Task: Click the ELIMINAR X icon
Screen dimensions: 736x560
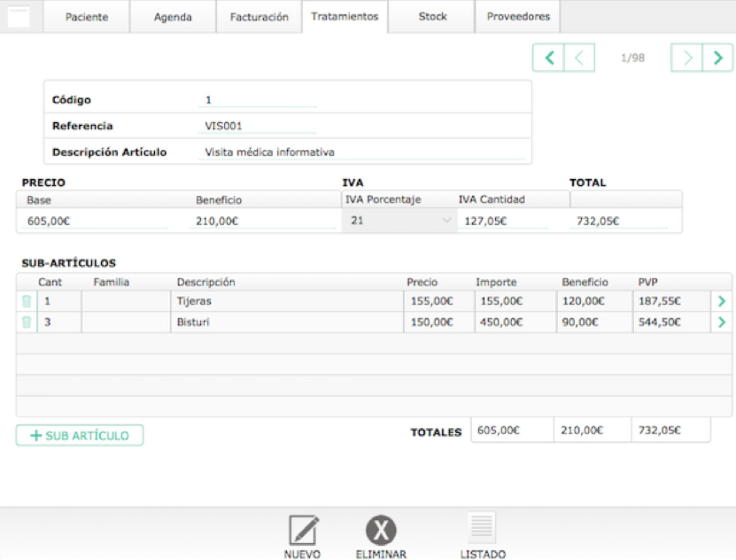Action: pos(381,530)
